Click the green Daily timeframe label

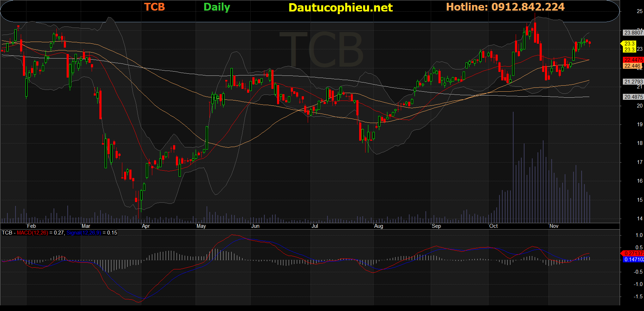[x=216, y=7]
